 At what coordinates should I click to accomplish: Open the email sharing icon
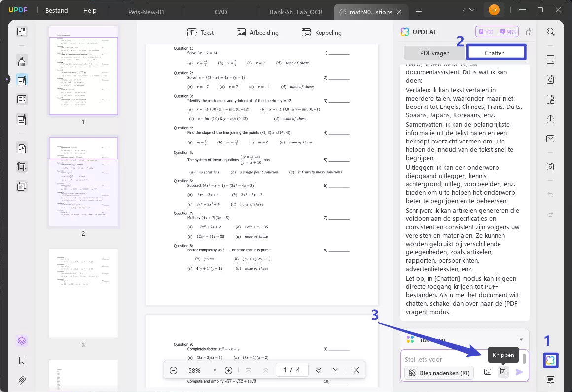[551, 139]
